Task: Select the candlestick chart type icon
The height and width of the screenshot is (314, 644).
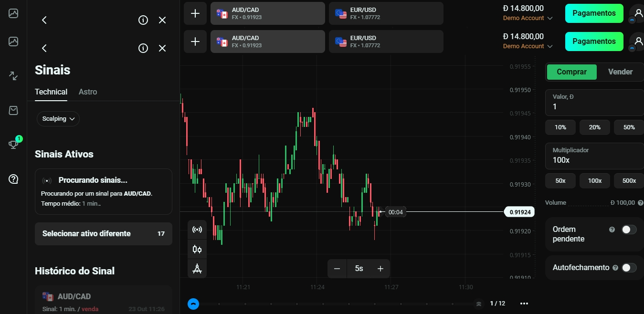Action: (x=197, y=249)
